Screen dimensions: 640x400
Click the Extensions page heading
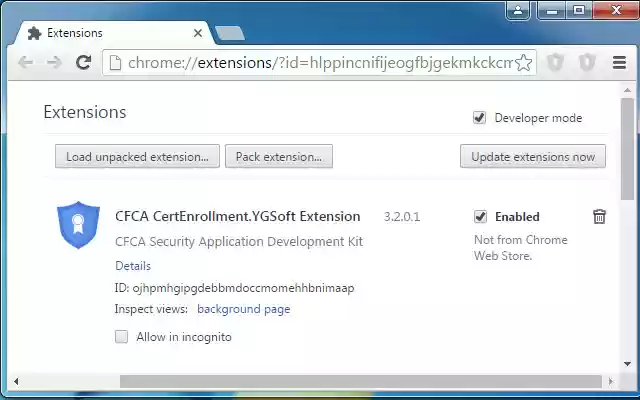85,112
